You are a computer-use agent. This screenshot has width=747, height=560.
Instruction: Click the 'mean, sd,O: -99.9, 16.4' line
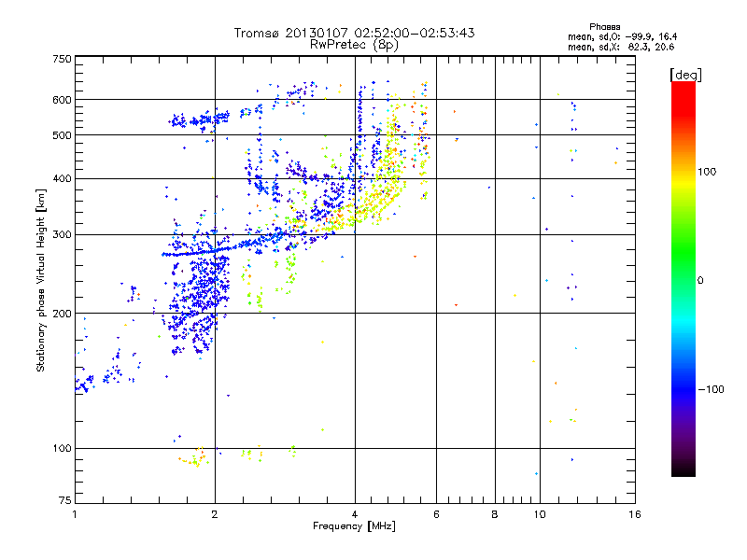click(x=622, y=37)
